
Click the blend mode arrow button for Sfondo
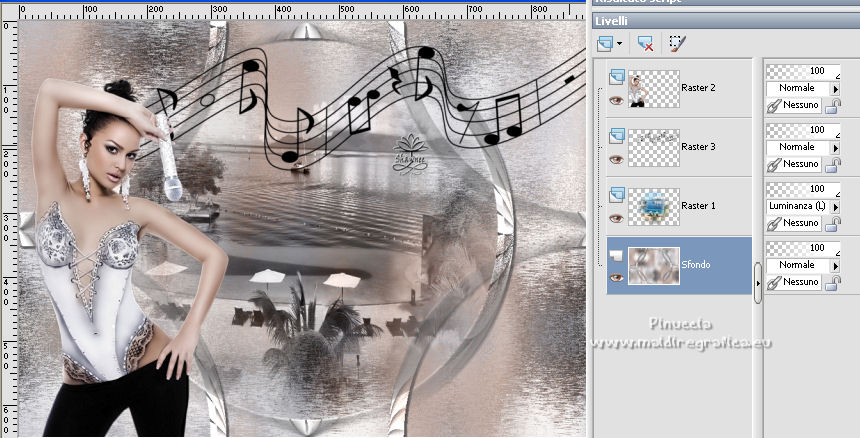point(836,266)
